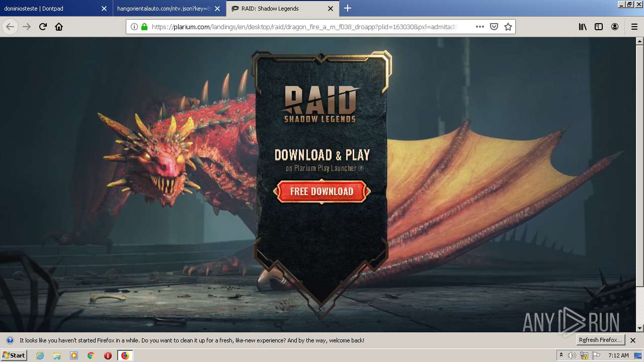The width and height of the screenshot is (644, 362).
Task: Click the show desktop button
Action: tap(638, 355)
